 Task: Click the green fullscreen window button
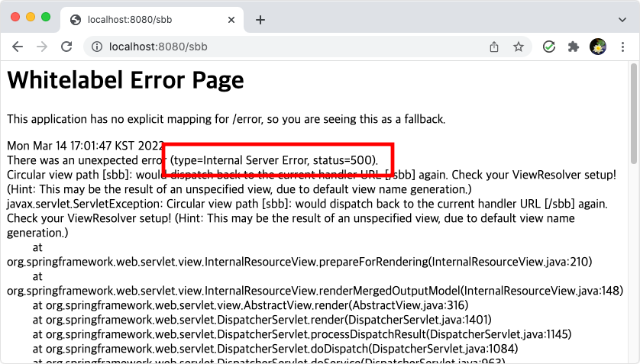pos(46,17)
